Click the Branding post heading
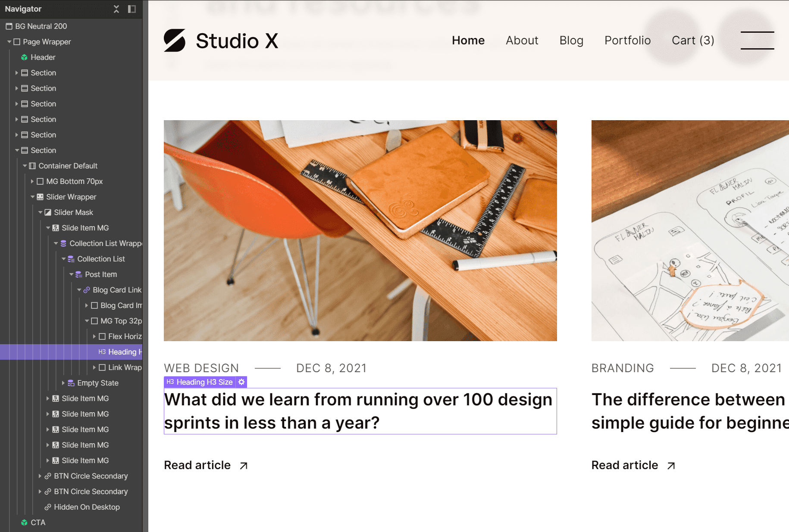The height and width of the screenshot is (532, 789). coord(690,411)
